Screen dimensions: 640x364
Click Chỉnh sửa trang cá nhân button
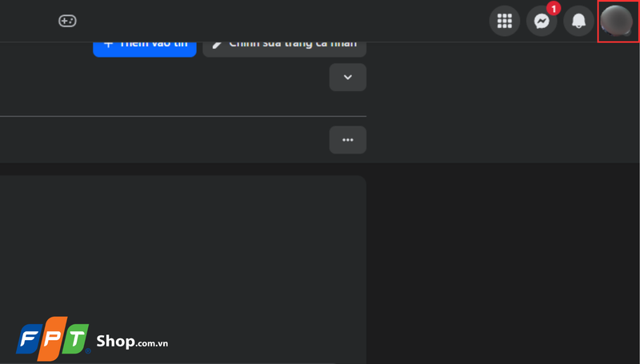(285, 49)
